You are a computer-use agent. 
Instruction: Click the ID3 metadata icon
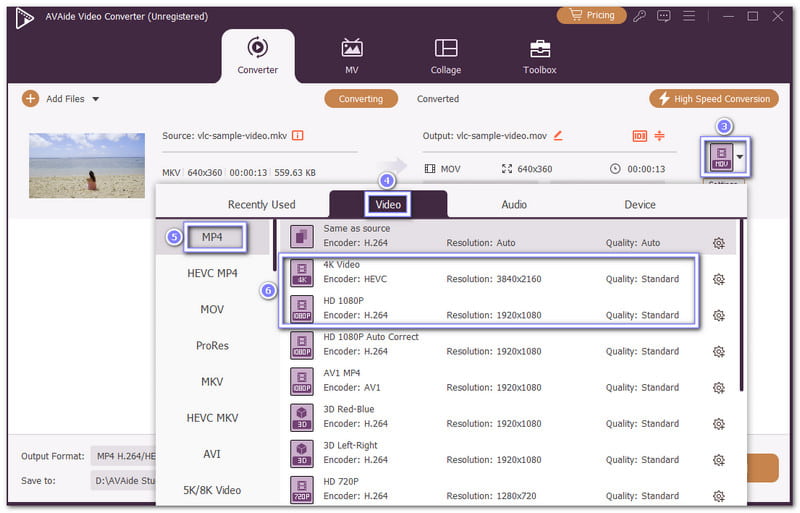(x=639, y=136)
